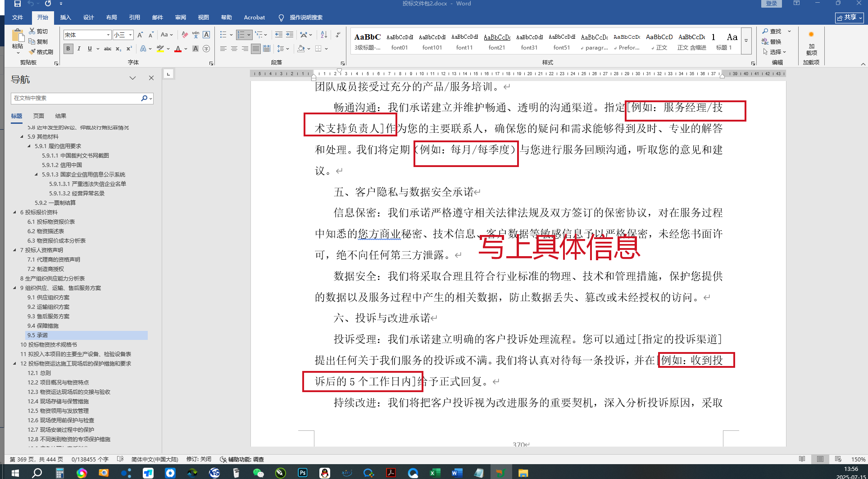Screen dimensions: 868x479
Task: Jump to heading 9.3 售后服务方案
Action: [x=48, y=316]
